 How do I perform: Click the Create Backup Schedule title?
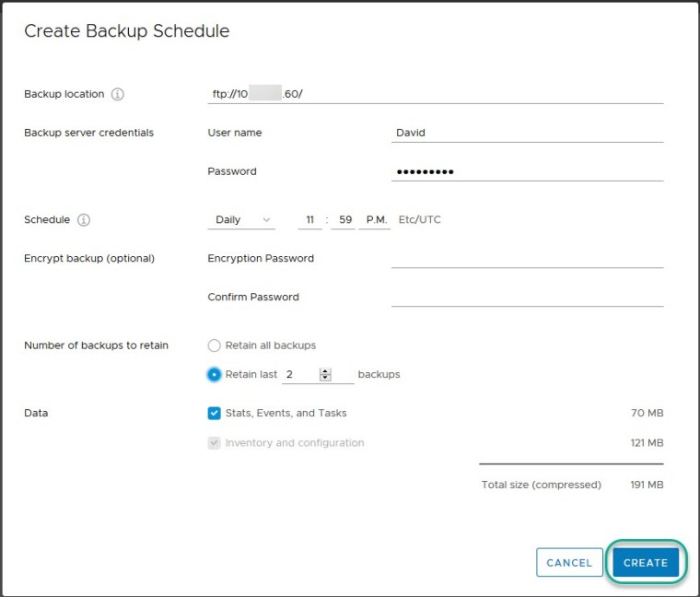127,31
